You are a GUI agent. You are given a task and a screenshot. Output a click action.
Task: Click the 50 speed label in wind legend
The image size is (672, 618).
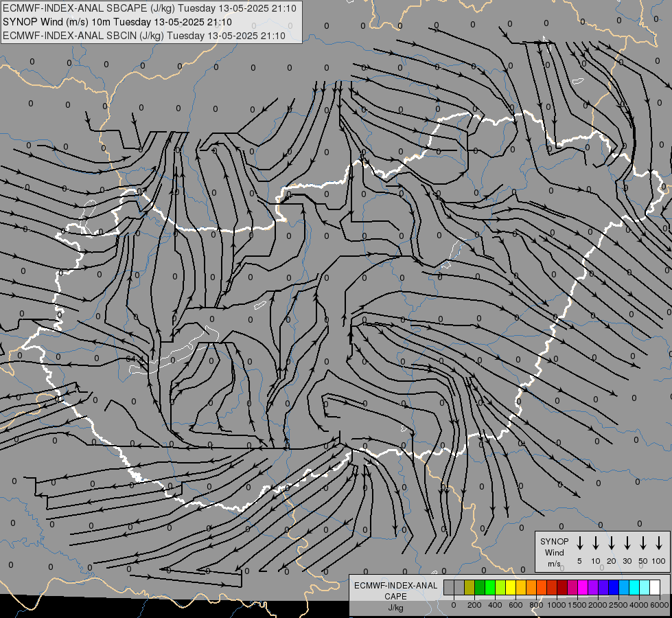(x=643, y=561)
